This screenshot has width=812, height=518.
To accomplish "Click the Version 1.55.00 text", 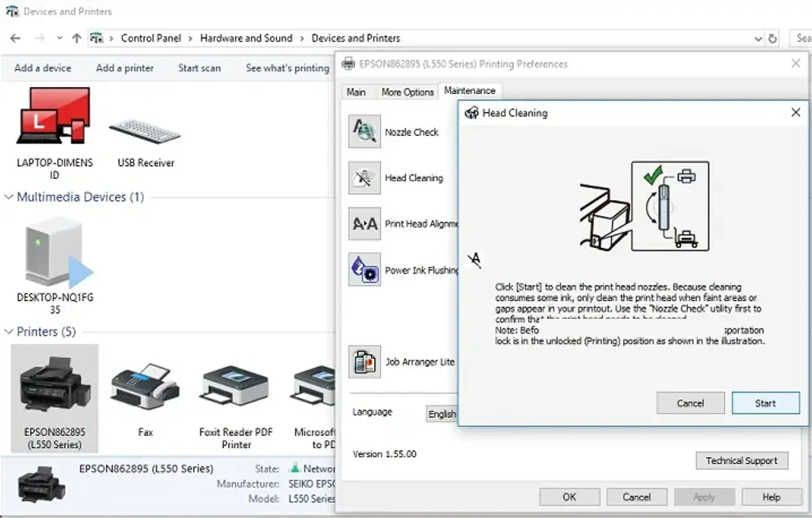I will tap(385, 454).
